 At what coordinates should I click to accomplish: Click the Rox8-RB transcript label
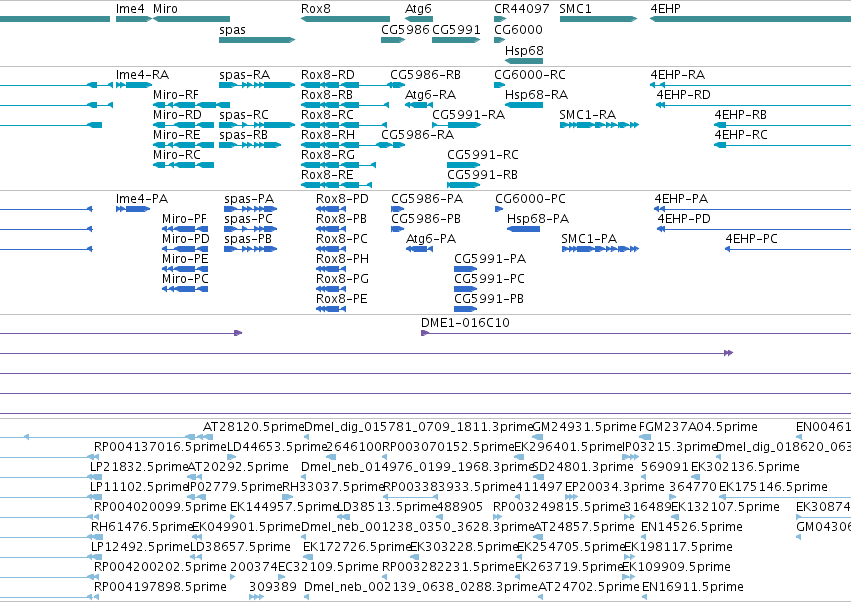point(327,95)
